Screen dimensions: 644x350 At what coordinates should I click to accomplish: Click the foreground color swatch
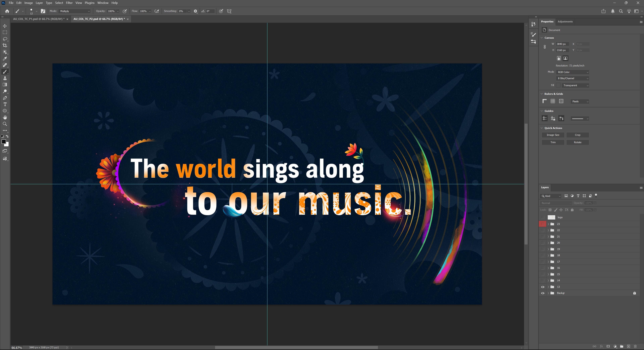click(x=4, y=142)
